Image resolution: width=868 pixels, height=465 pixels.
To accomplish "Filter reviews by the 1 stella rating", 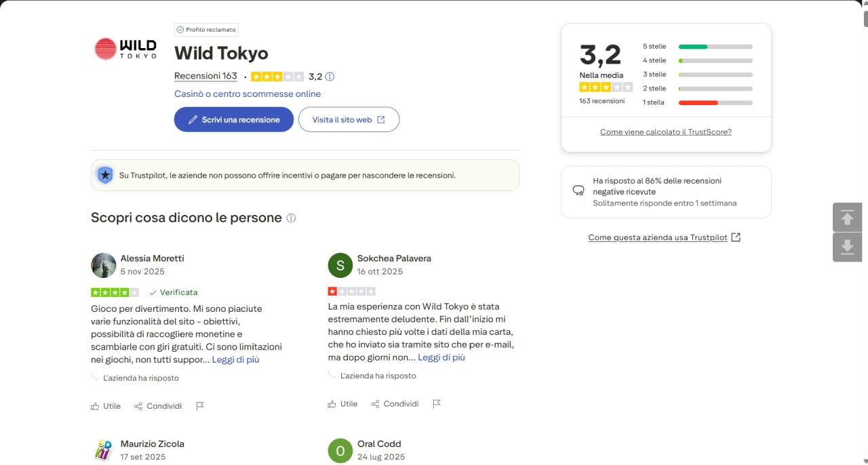I will click(x=653, y=102).
